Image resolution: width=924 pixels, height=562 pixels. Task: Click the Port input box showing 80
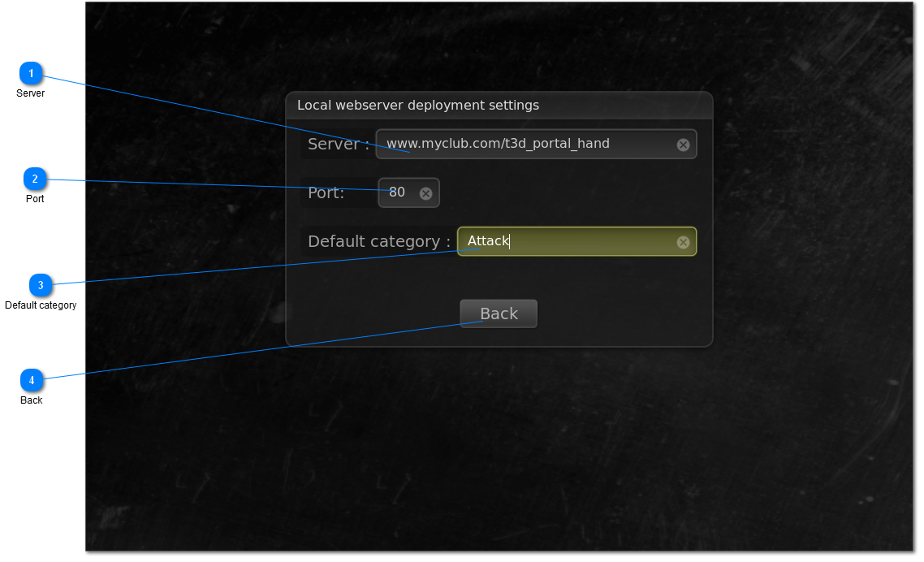pos(398,192)
